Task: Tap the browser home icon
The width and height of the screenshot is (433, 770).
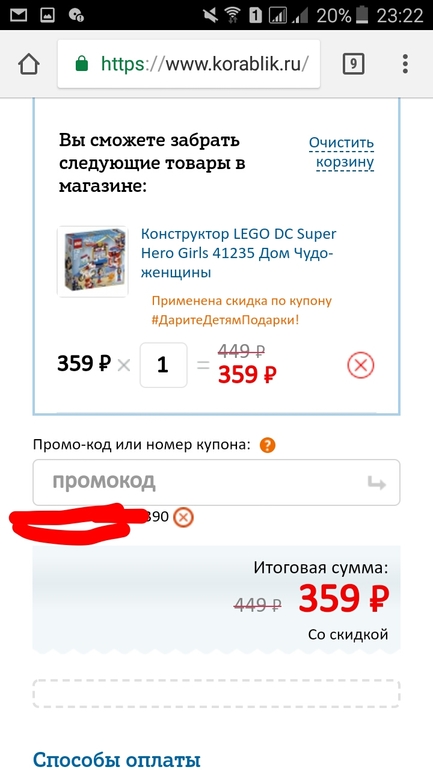Action: tap(29, 64)
